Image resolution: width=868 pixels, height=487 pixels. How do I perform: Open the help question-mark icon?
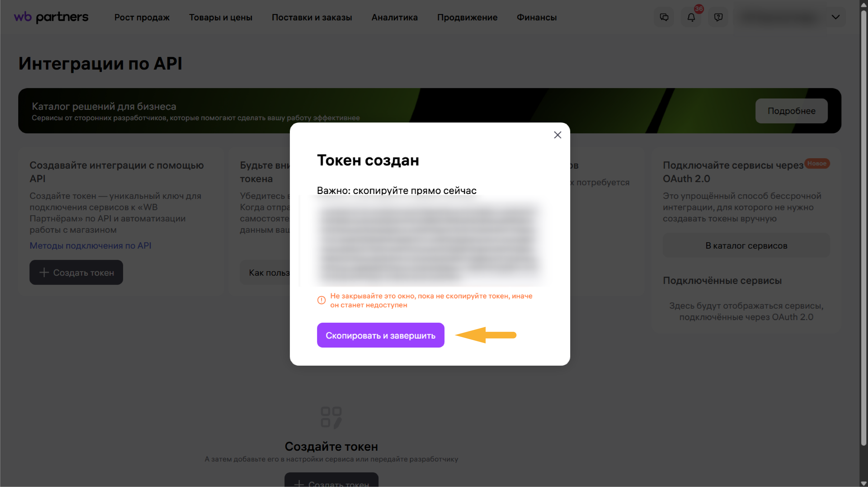coord(718,17)
